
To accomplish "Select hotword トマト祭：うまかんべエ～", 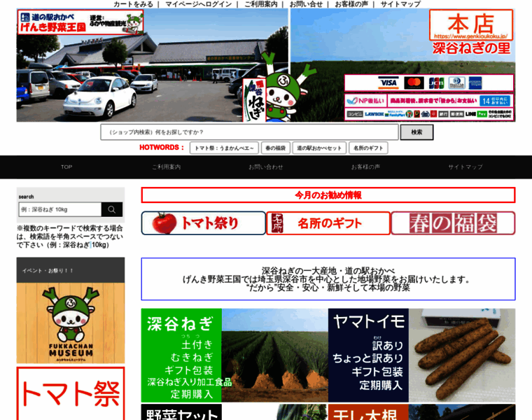I will point(224,148).
